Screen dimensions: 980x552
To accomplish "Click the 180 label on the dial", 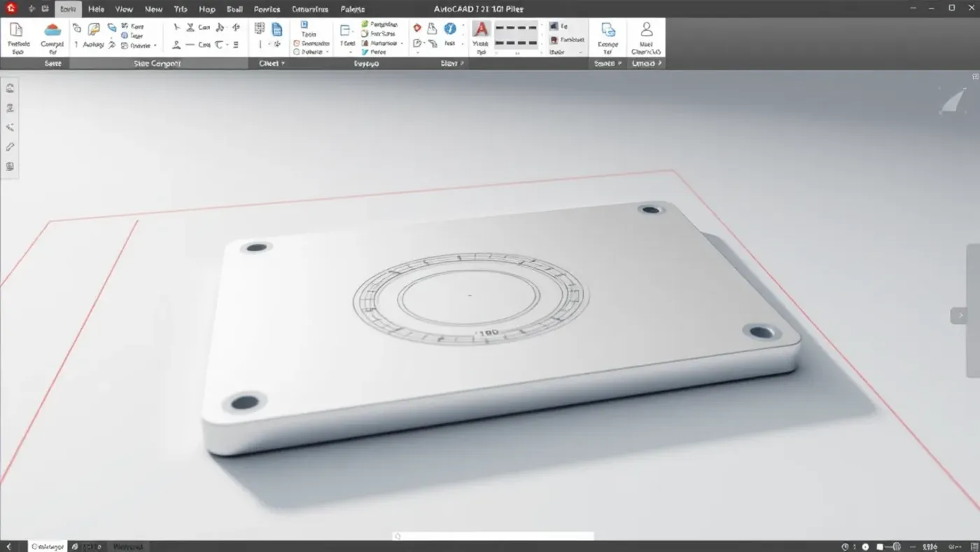I will coord(488,333).
